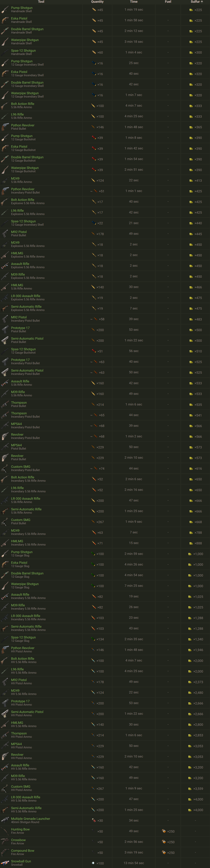
Task: Click the fuel icon in Hunting Bow row
Action: pyautogui.click(x=164, y=831)
